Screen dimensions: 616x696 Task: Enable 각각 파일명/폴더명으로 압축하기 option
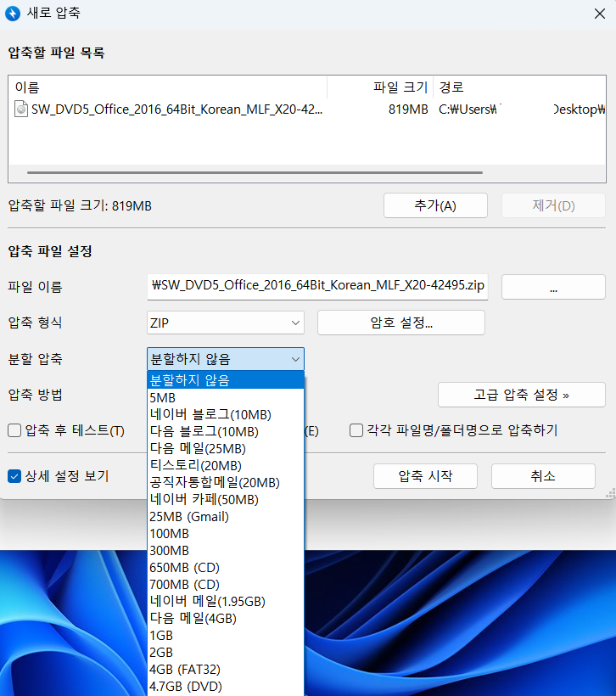click(356, 430)
